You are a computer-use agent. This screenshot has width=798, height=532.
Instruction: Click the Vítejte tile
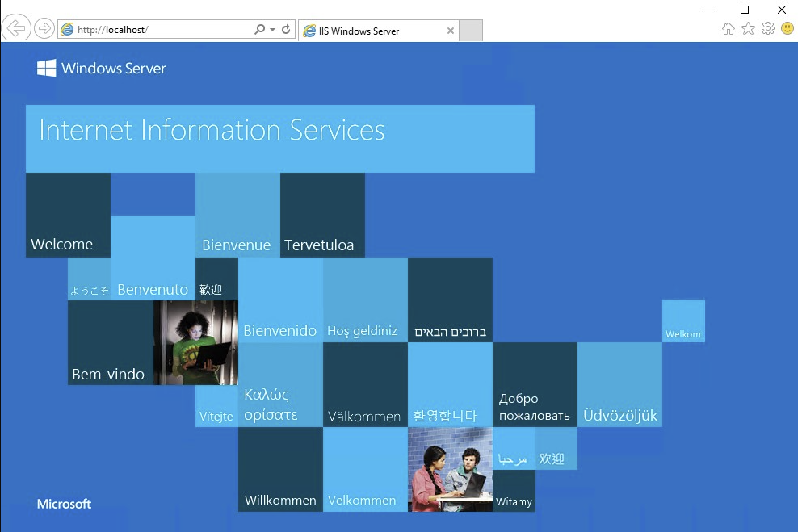[x=216, y=406]
